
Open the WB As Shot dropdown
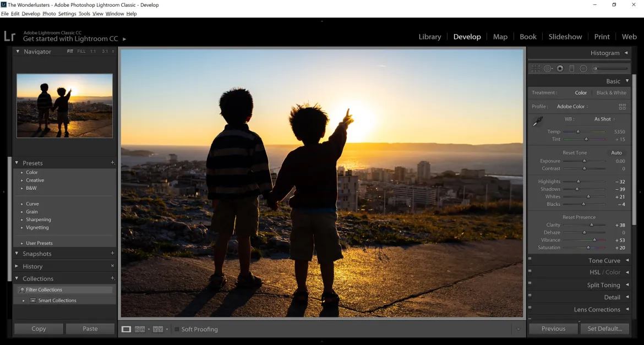point(603,119)
